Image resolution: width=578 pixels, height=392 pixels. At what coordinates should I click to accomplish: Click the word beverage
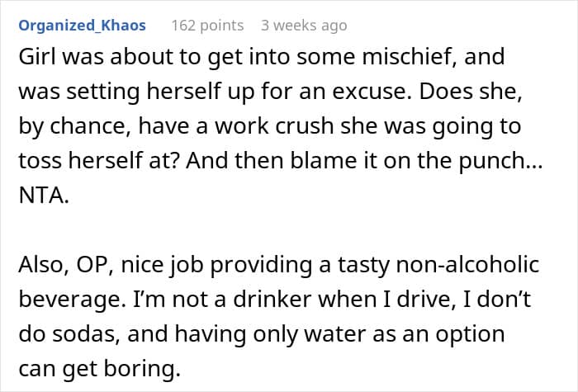72,300
